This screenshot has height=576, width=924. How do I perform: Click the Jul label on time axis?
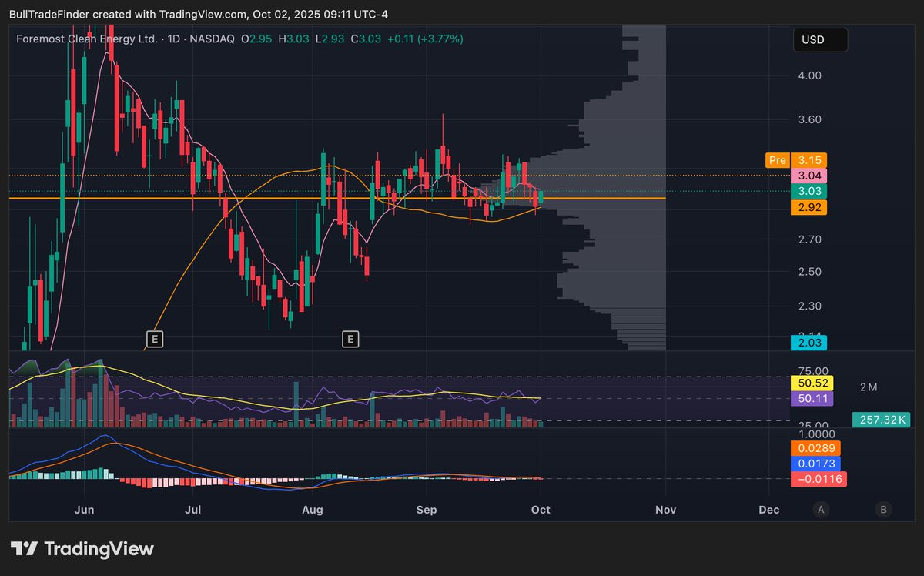click(x=193, y=510)
